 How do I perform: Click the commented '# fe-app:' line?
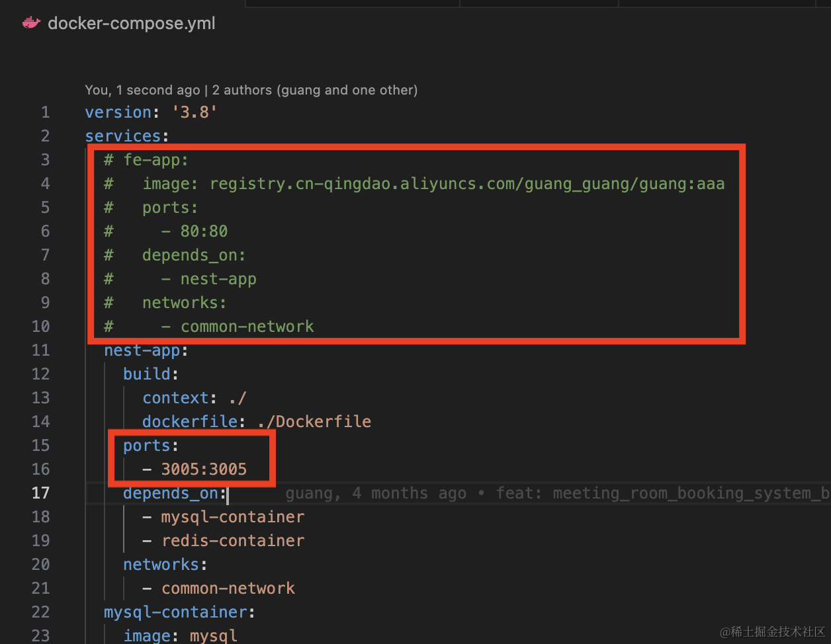(147, 160)
